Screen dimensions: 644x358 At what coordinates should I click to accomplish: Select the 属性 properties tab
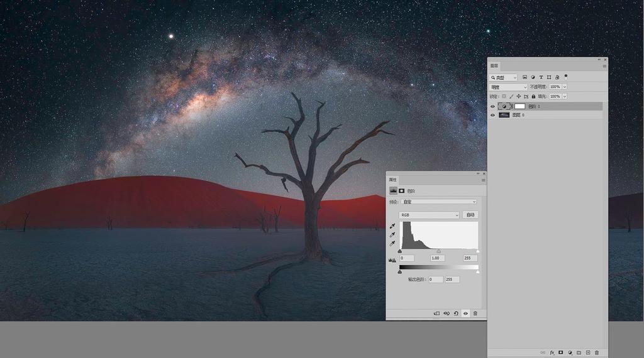(392, 180)
